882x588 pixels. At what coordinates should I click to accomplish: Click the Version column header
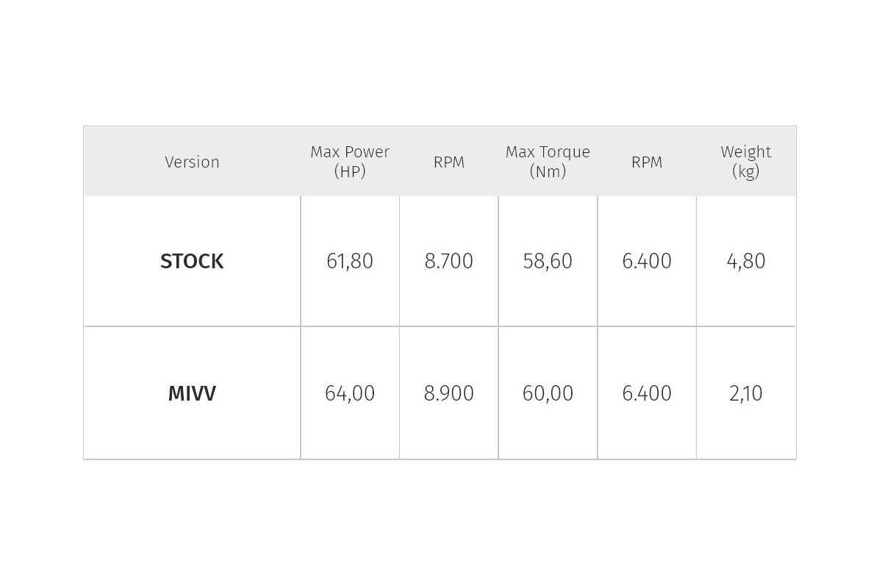coord(192,162)
